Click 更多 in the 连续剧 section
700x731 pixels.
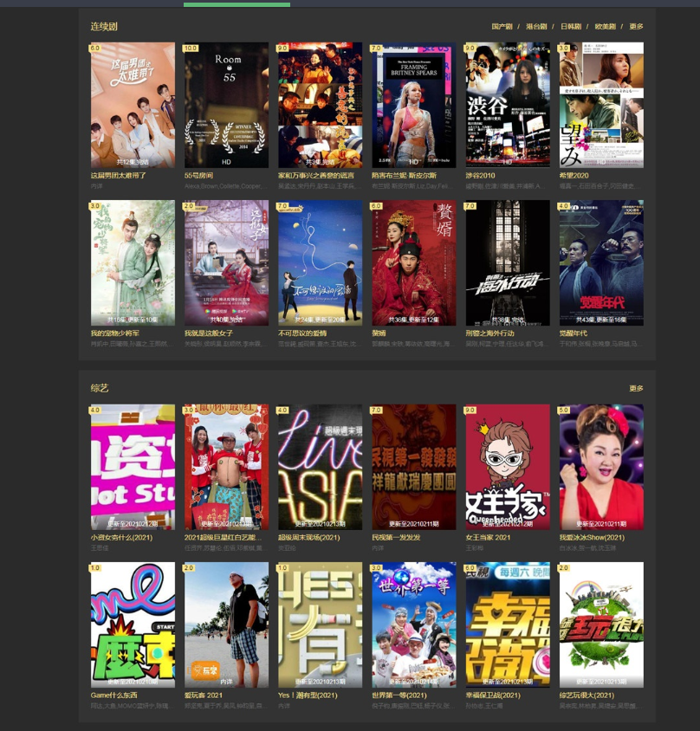tap(636, 27)
